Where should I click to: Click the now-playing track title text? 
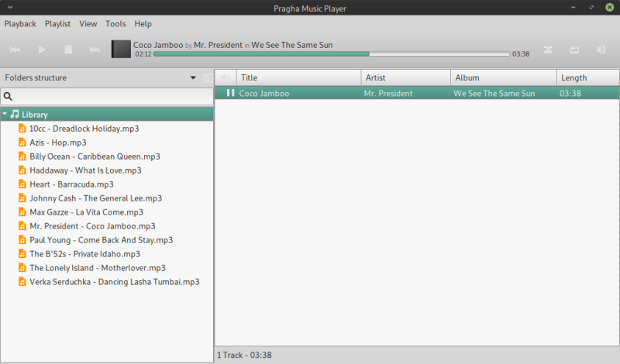point(158,45)
